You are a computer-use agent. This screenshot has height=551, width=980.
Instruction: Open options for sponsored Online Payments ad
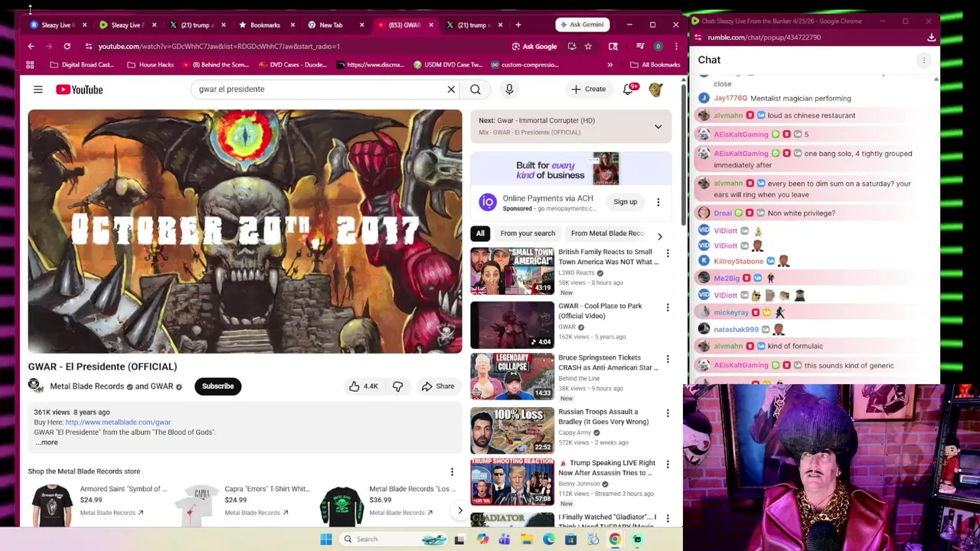(x=658, y=202)
